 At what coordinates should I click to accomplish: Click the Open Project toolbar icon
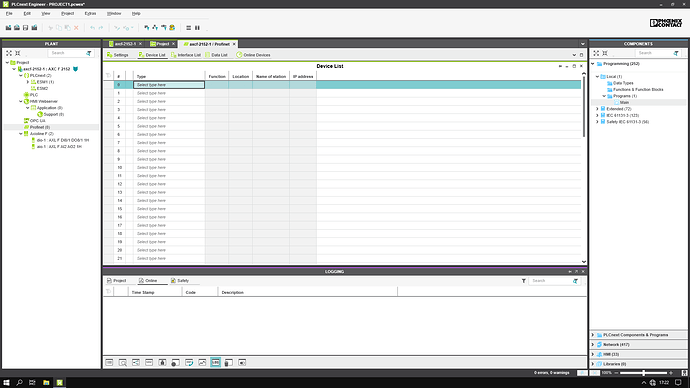click(17, 28)
